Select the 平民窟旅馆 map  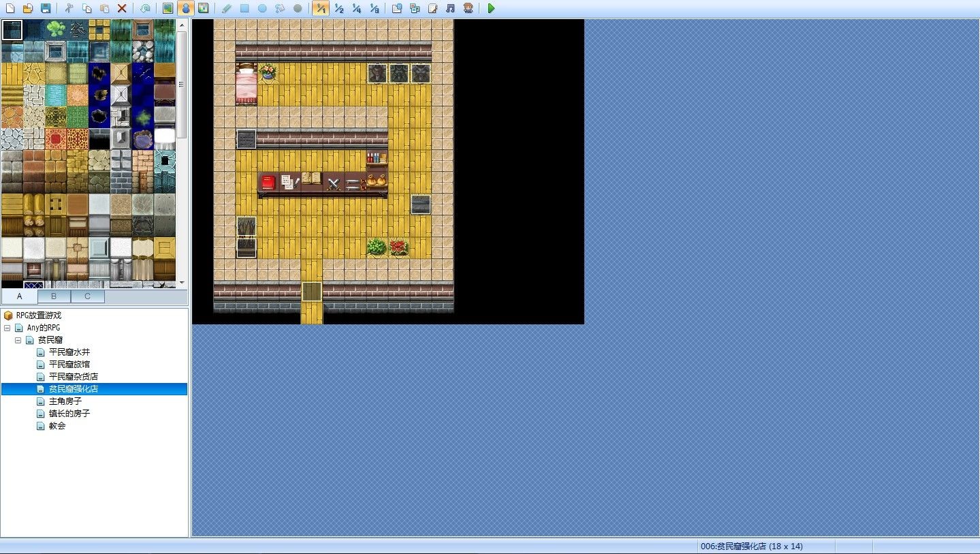[x=69, y=365]
